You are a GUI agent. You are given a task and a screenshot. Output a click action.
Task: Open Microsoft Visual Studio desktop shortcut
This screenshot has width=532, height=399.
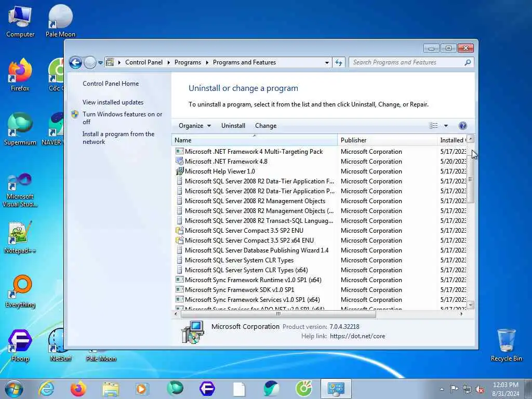20,190
